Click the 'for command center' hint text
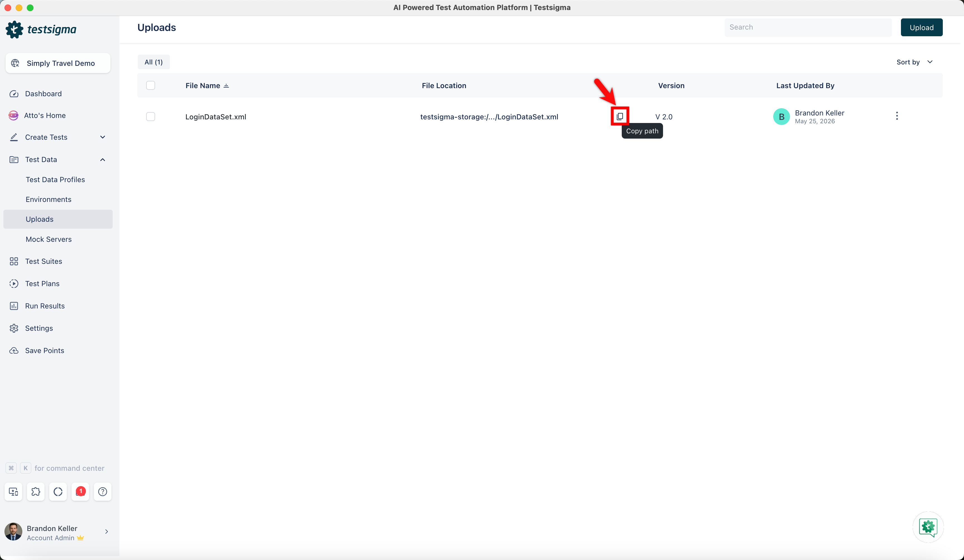The width and height of the screenshot is (964, 560). tap(69, 468)
